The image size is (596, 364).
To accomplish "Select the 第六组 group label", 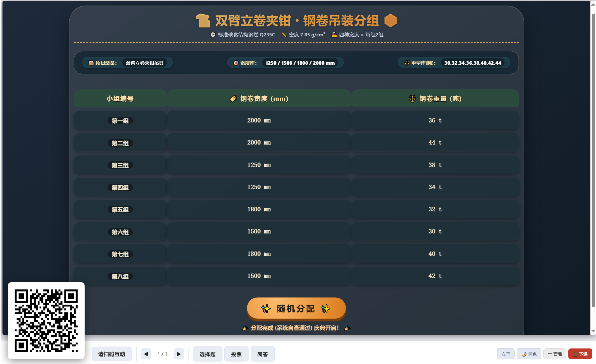I will coord(120,232).
